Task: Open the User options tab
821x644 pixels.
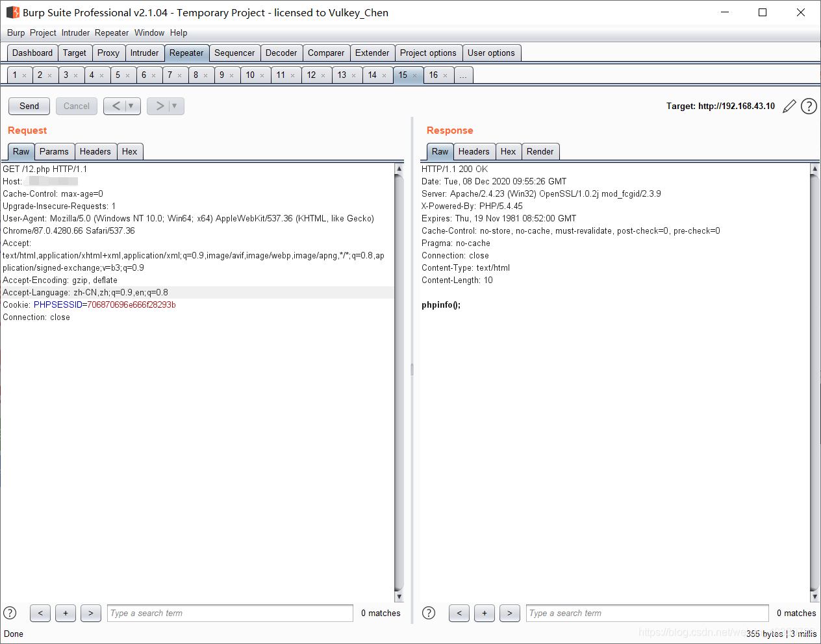Action: [491, 53]
